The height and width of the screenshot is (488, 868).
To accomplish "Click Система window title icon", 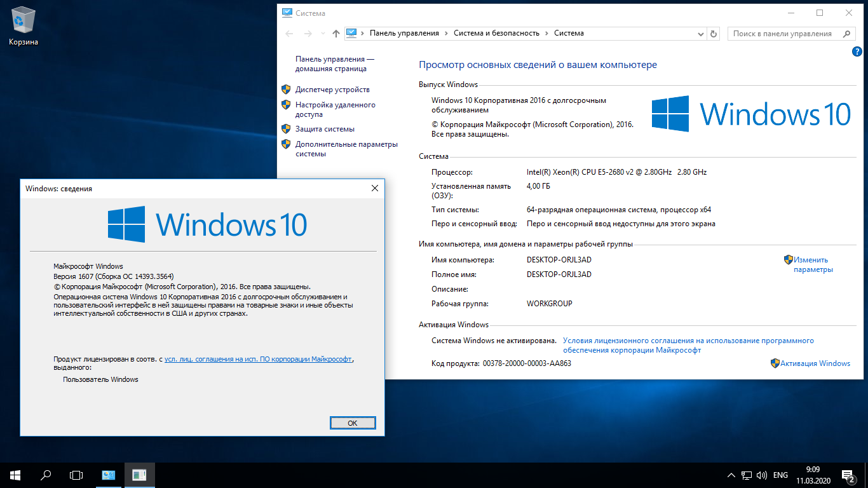I will click(287, 13).
